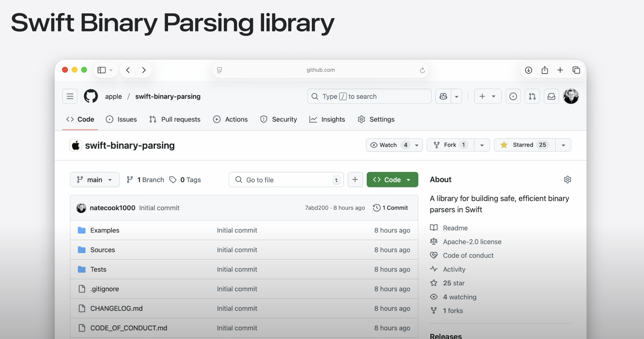
Task: Toggle Watch for this repository
Action: tap(388, 145)
